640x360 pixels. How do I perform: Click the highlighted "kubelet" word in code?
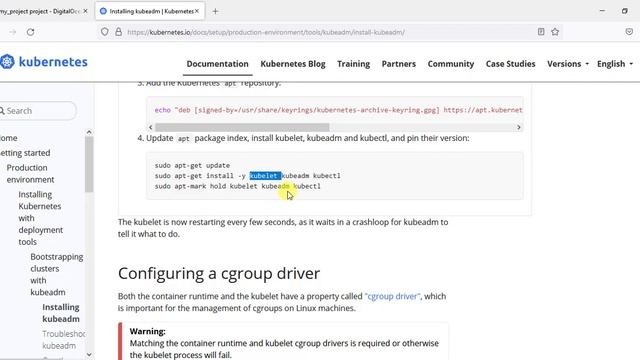pos(265,176)
